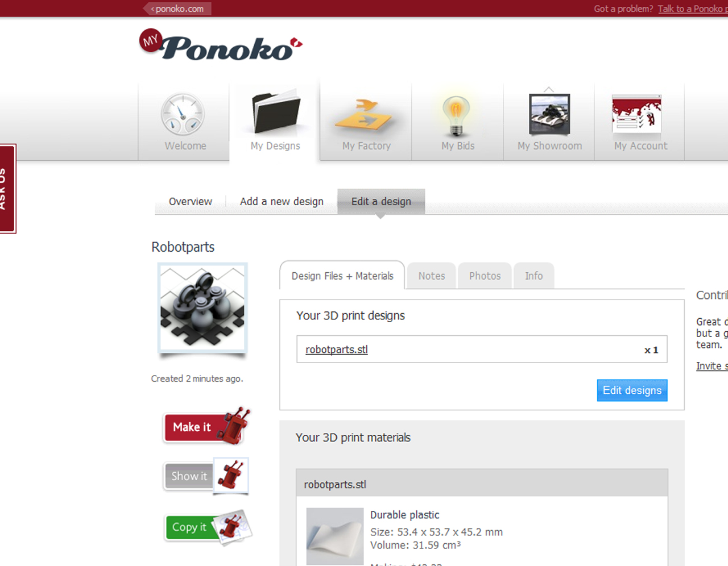Viewport: 728px width, 566px height.
Task: Open the Welcome gauge icon
Action: coord(183,114)
